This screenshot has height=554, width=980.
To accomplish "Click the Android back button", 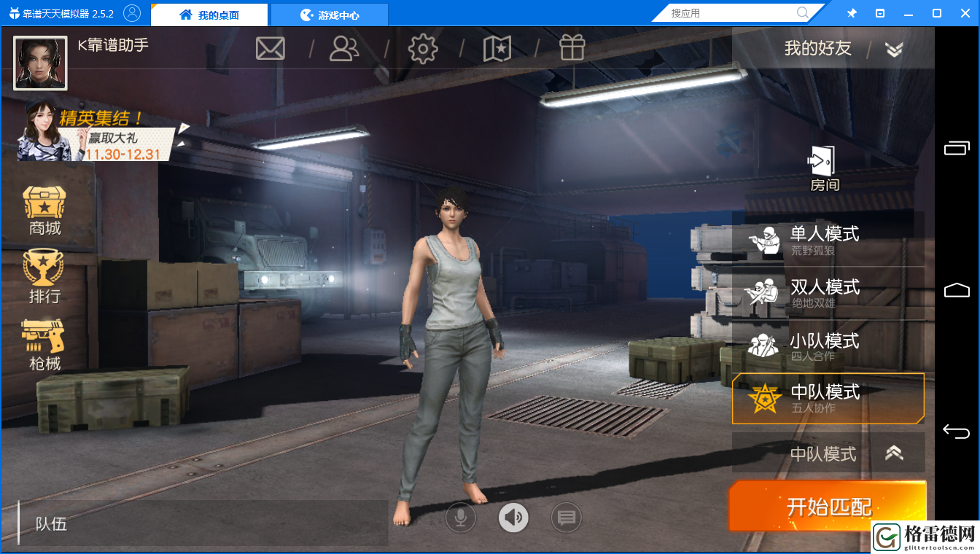I will coord(957,432).
